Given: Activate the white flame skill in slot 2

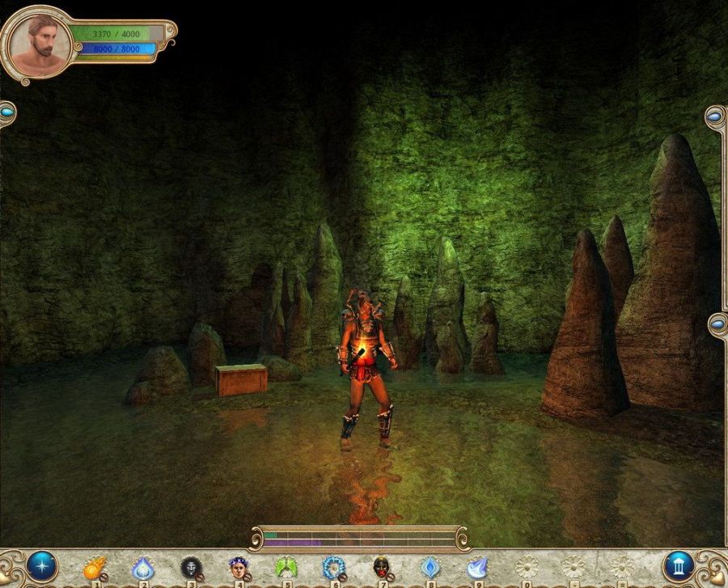Looking at the screenshot, I should point(142,568).
